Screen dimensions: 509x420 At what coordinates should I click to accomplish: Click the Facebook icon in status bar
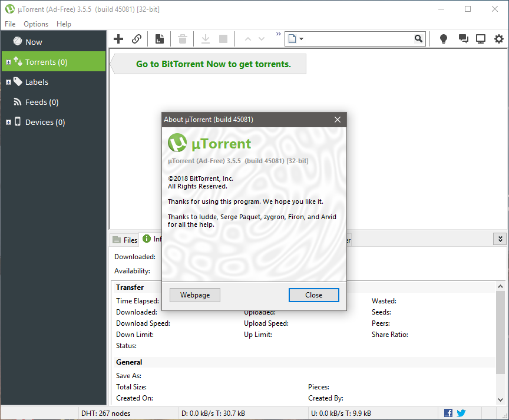[448, 413]
